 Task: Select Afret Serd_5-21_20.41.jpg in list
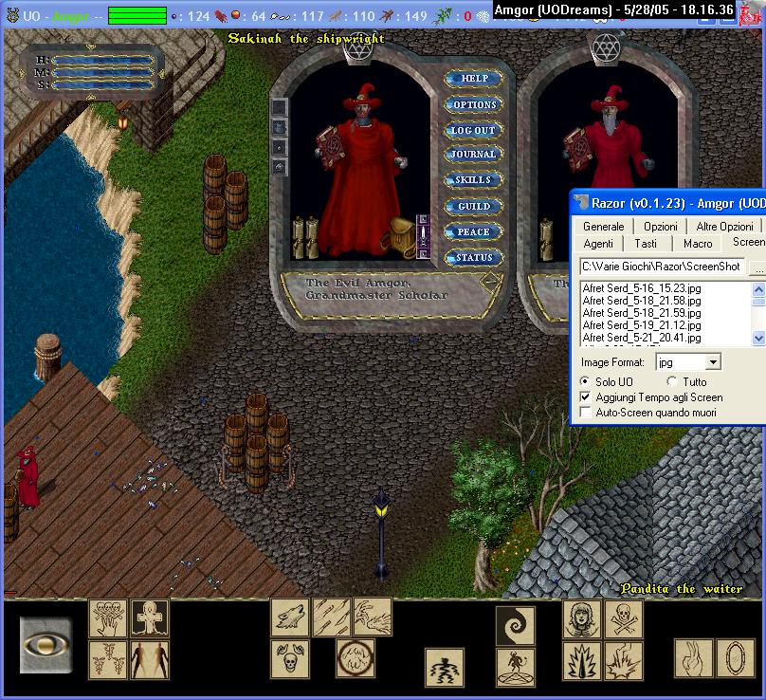pos(642,338)
